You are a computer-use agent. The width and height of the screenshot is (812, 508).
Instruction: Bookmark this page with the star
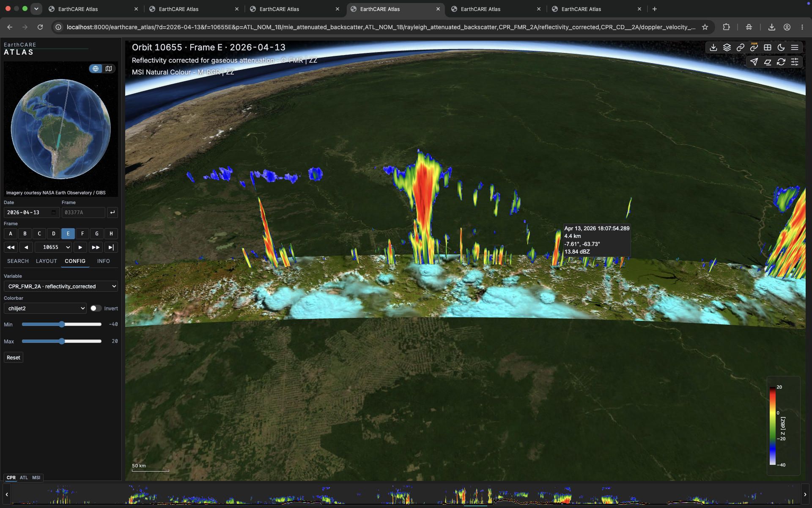coord(705,27)
